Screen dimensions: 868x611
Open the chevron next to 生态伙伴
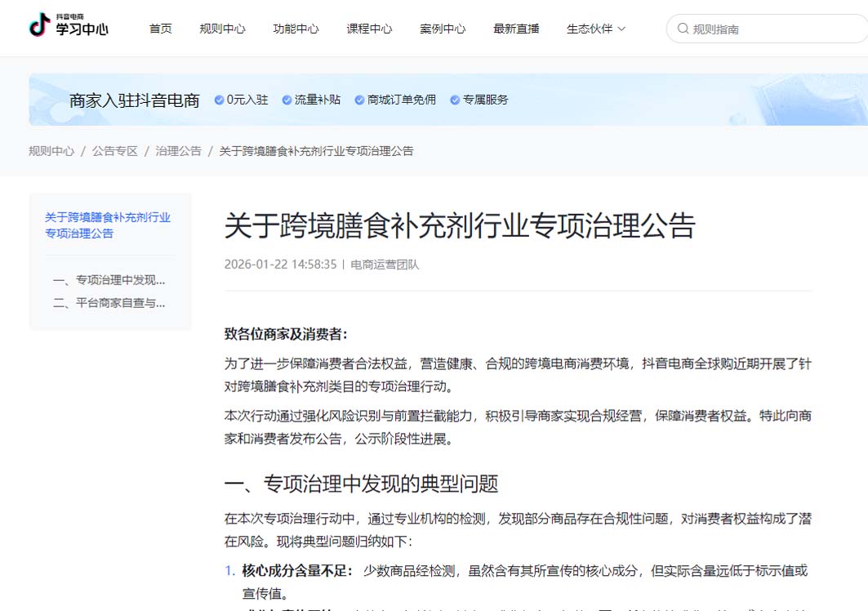point(621,27)
